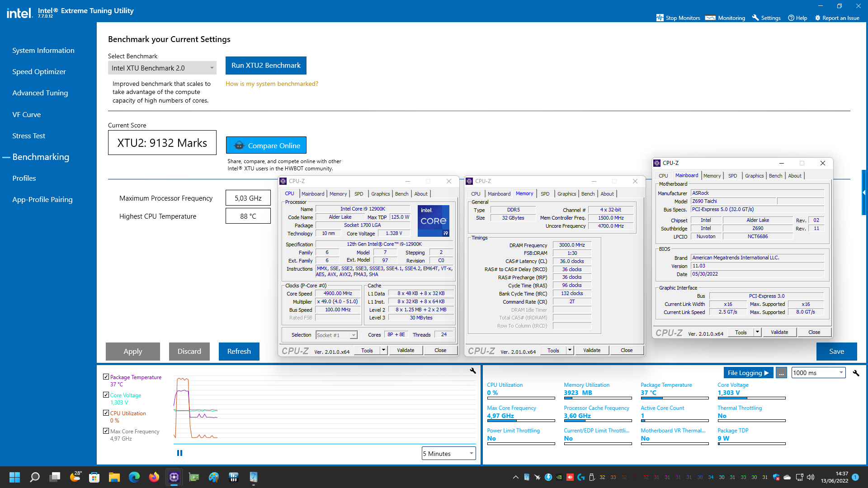The width and height of the screenshot is (868, 488).
Task: Open the 1000 ms polling interval dropdown
Action: [x=818, y=373]
